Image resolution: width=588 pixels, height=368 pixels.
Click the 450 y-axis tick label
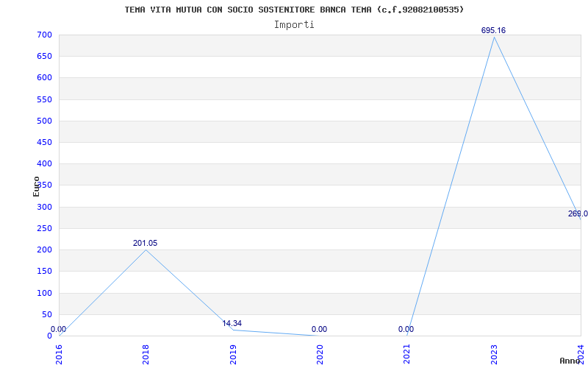pos(44,142)
